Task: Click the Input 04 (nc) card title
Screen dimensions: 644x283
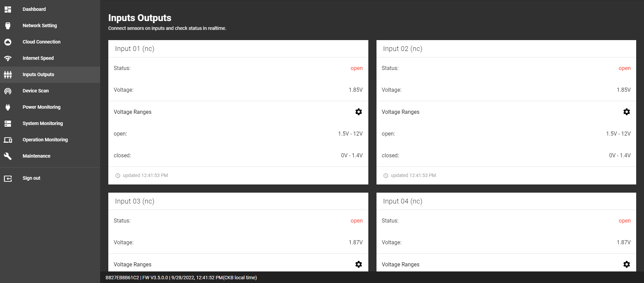Action: tap(403, 201)
